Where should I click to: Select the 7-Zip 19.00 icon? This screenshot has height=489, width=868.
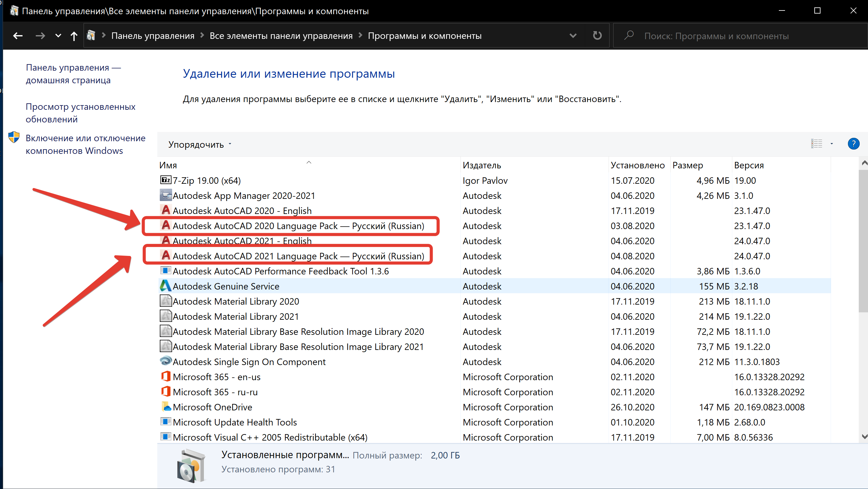[x=165, y=180]
